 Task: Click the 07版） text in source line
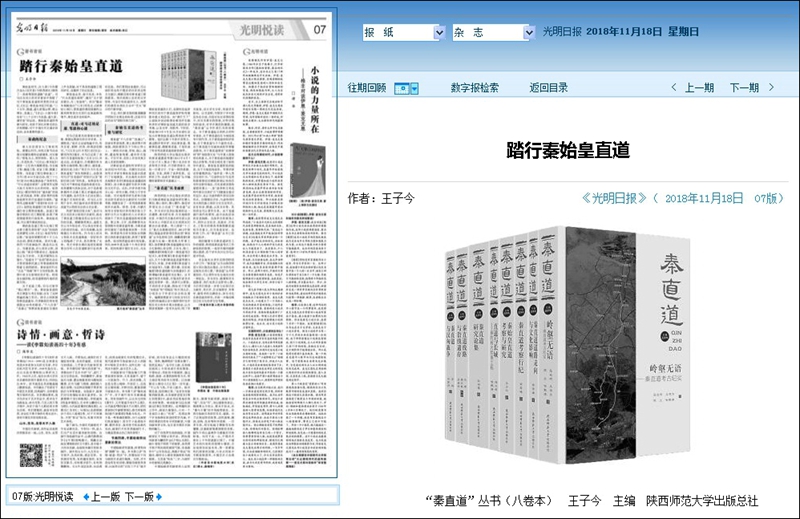[x=769, y=199]
